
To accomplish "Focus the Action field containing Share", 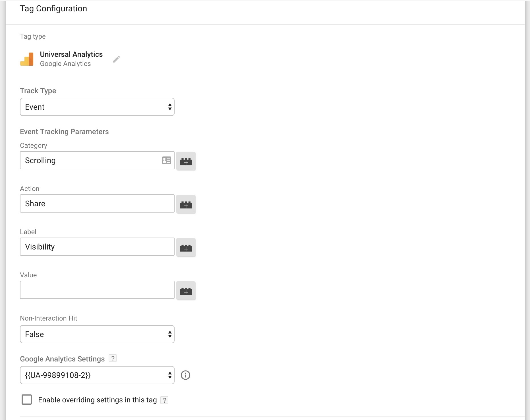I will click(97, 204).
